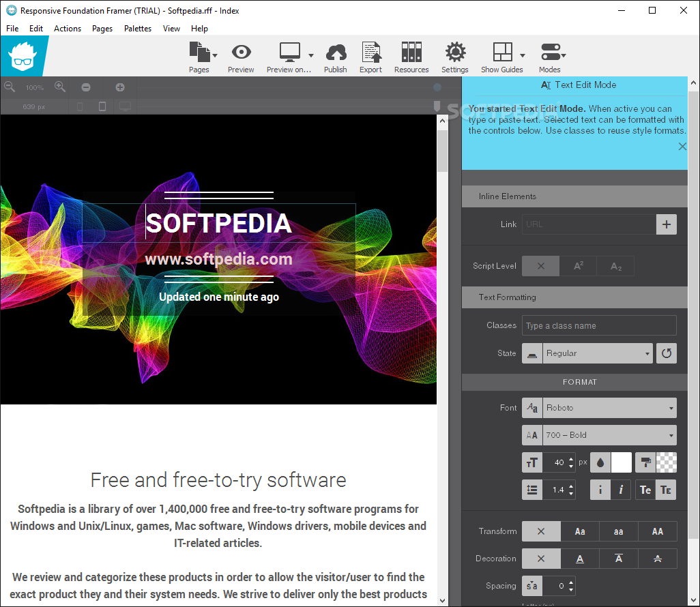700x607 pixels.
Task: Toggle superscript script level
Action: [x=578, y=266]
